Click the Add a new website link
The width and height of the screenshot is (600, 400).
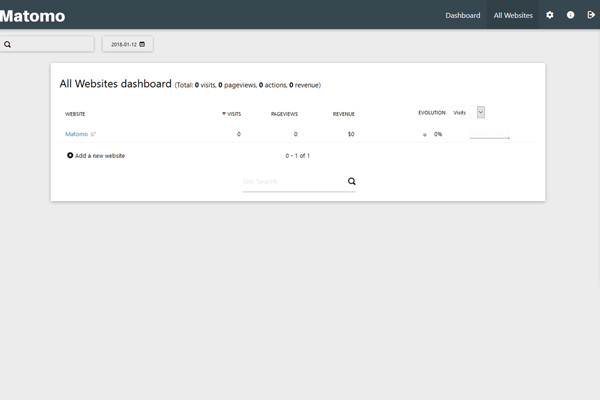coord(100,156)
